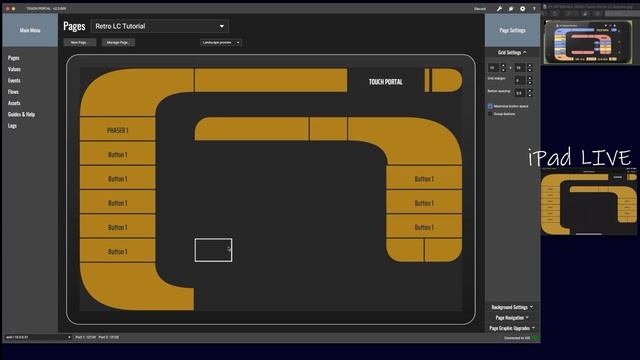Expand the Background Settings section
Screen dimensions: 640x360
(512, 307)
